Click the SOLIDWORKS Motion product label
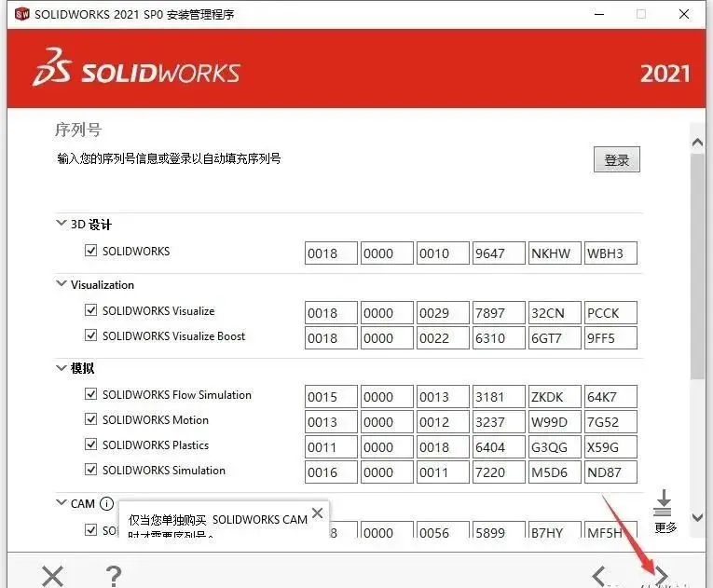Viewport: 713px width, 588px height. (x=156, y=419)
